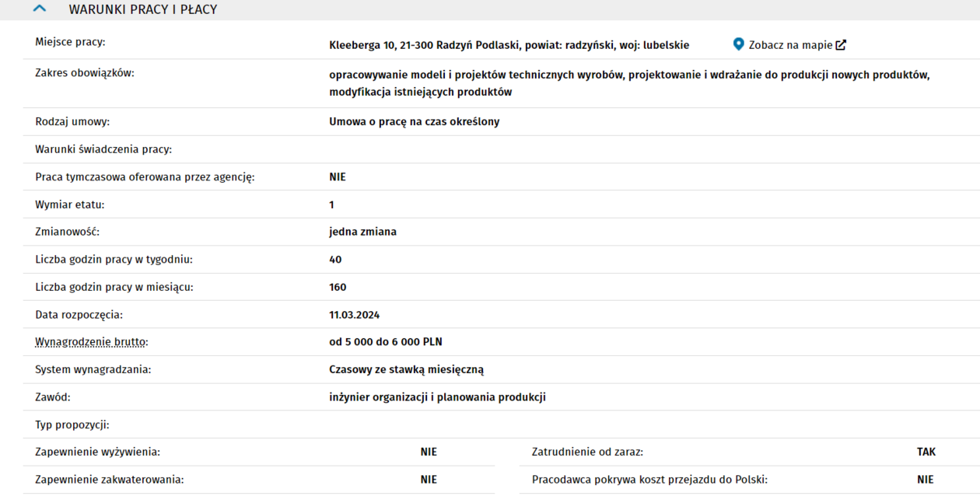The width and height of the screenshot is (980, 503).
Task: Click the underlined Wynagrodzenie brutto label
Action: [x=92, y=342]
